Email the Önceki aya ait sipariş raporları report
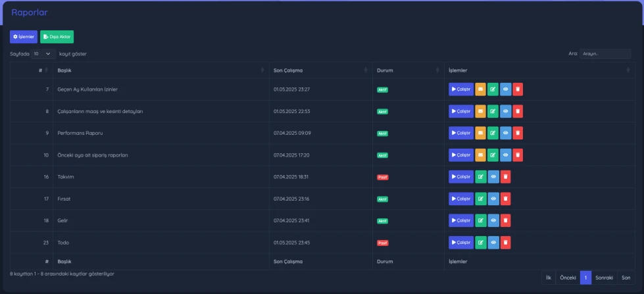Image resolution: width=644 pixels, height=294 pixels. (480, 155)
